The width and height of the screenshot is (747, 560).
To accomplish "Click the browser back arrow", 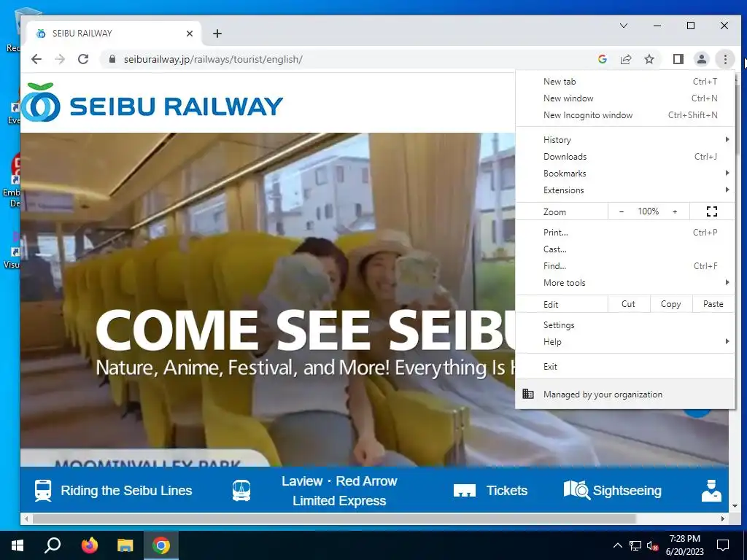I will [36, 59].
